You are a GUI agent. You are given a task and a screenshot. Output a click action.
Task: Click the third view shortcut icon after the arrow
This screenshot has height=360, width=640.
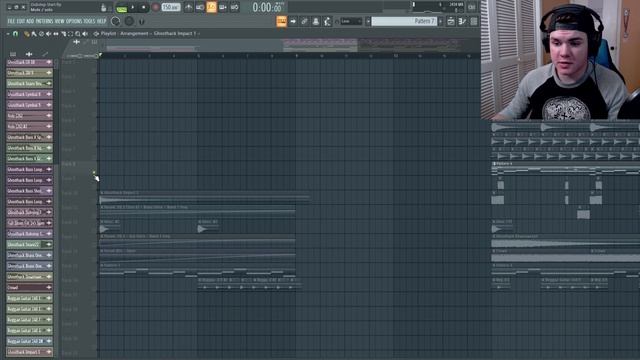coord(304,21)
